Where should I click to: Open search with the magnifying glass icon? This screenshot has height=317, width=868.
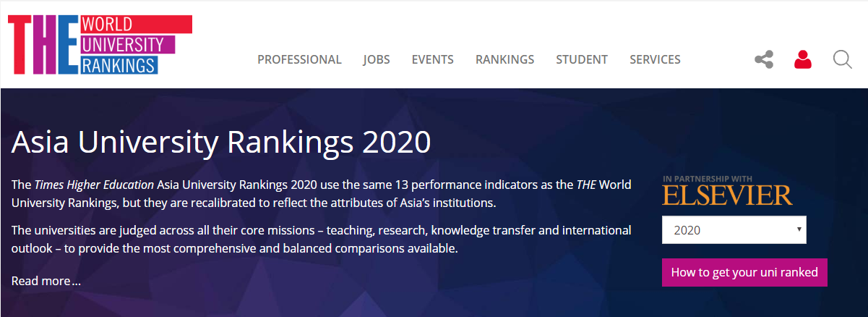(843, 59)
